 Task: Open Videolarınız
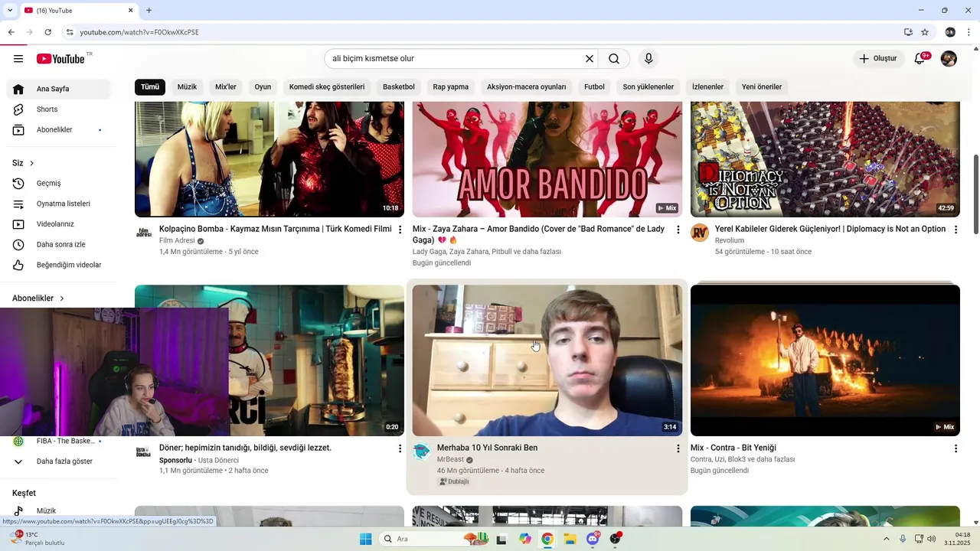[x=59, y=224]
